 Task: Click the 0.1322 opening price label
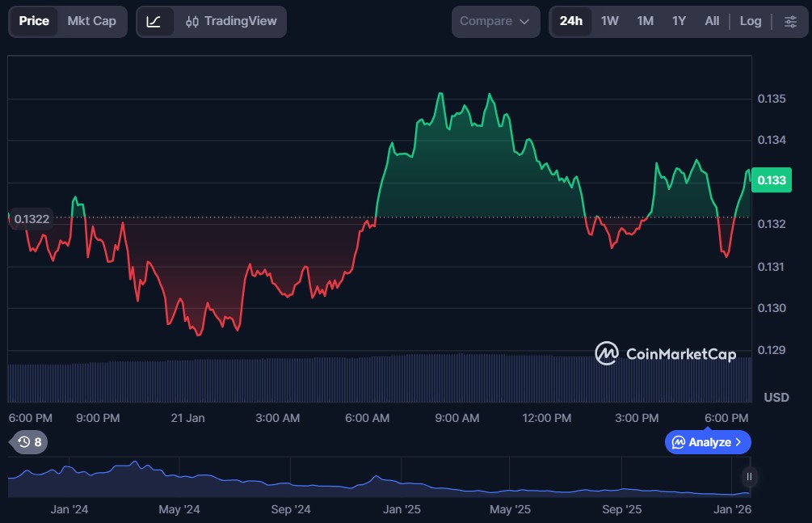tap(32, 218)
